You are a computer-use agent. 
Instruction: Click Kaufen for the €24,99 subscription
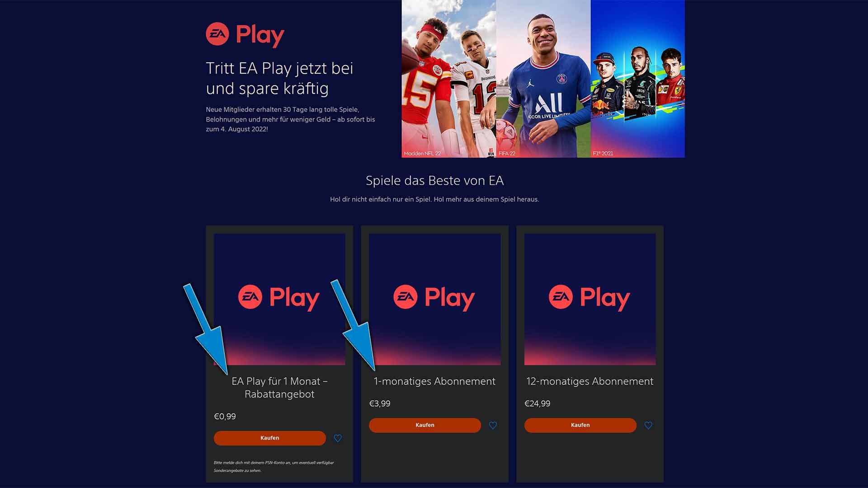click(580, 425)
